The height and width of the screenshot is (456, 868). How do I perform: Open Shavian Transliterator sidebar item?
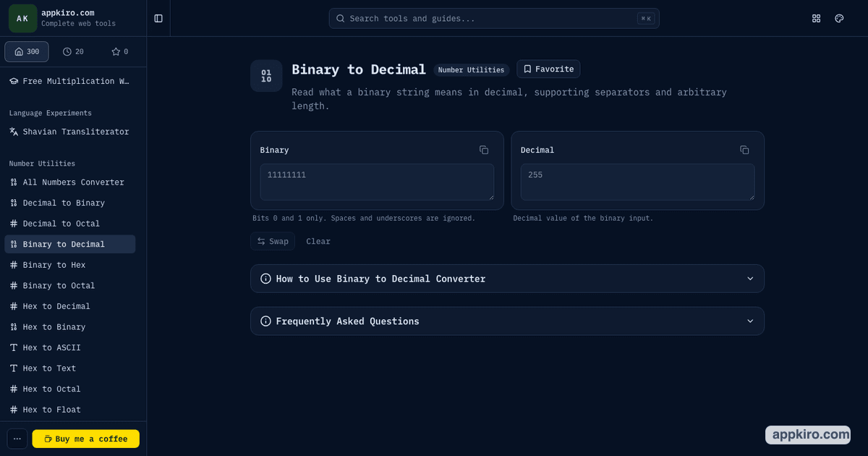click(x=70, y=132)
